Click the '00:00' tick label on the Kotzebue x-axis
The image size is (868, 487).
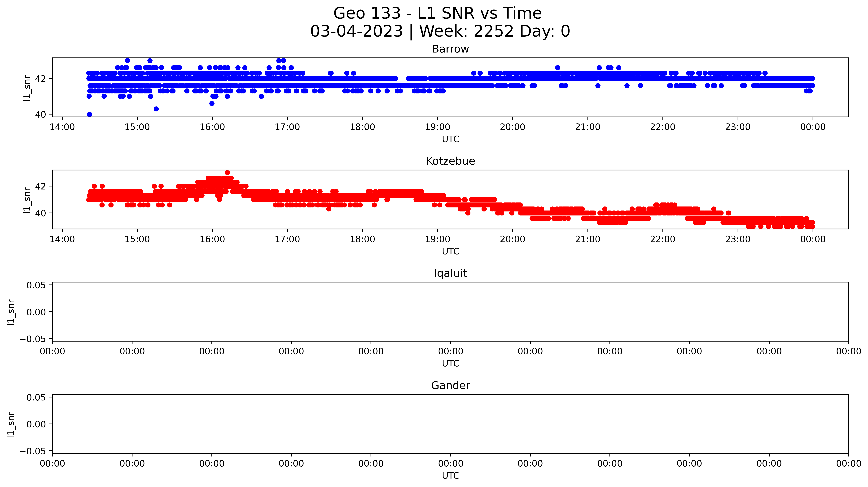pyautogui.click(x=813, y=239)
